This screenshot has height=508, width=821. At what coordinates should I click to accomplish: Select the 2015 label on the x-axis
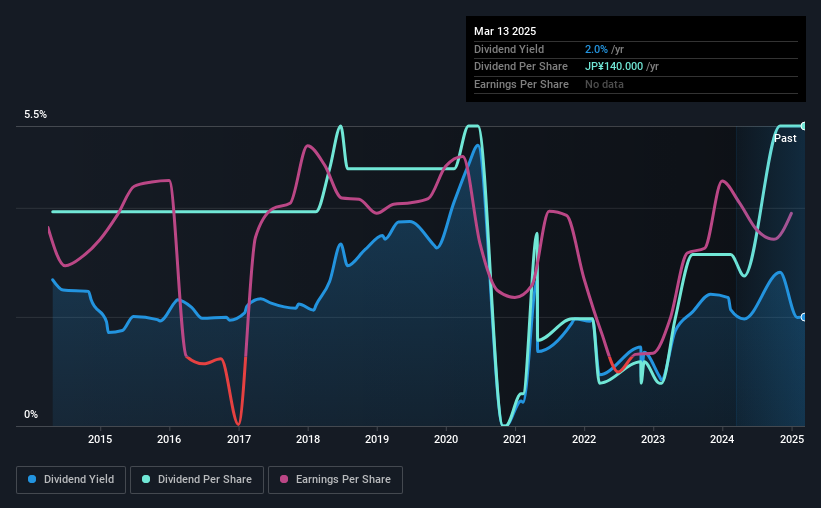tap(100, 439)
